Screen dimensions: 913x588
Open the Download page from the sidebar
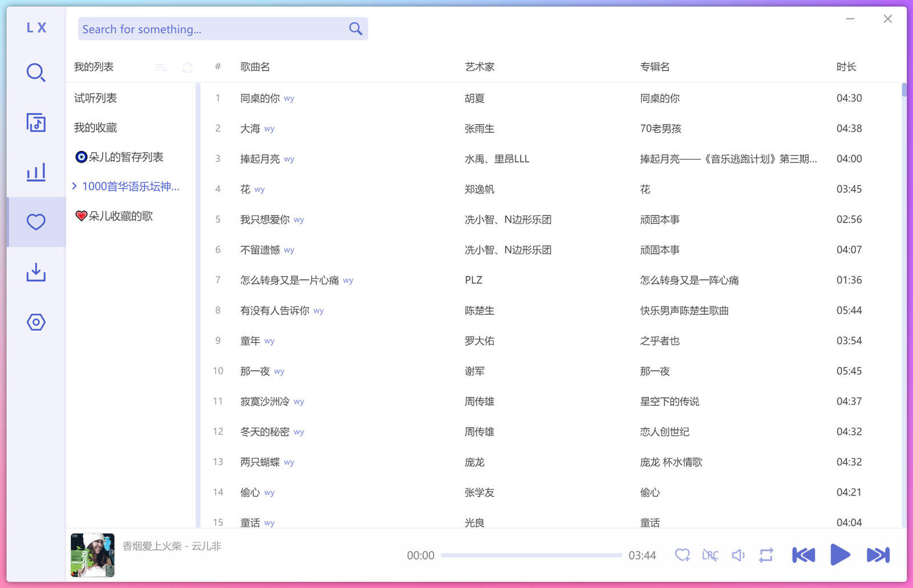pos(36,272)
